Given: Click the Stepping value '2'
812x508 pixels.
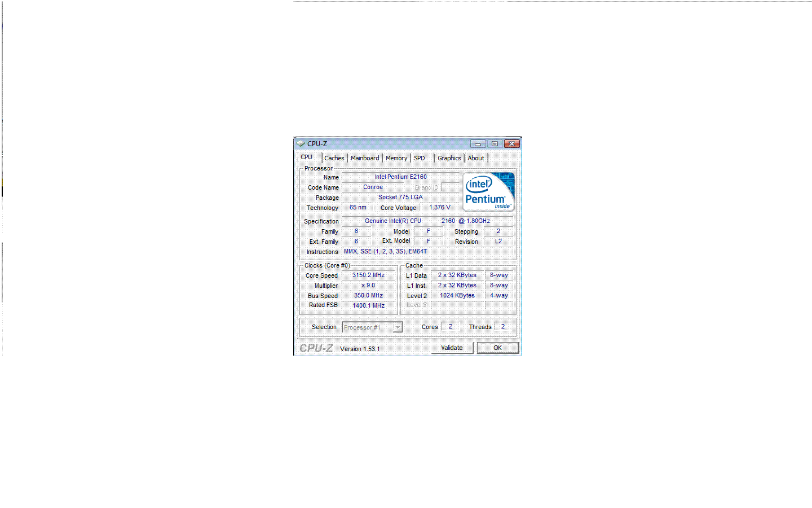Looking at the screenshot, I should tap(498, 231).
